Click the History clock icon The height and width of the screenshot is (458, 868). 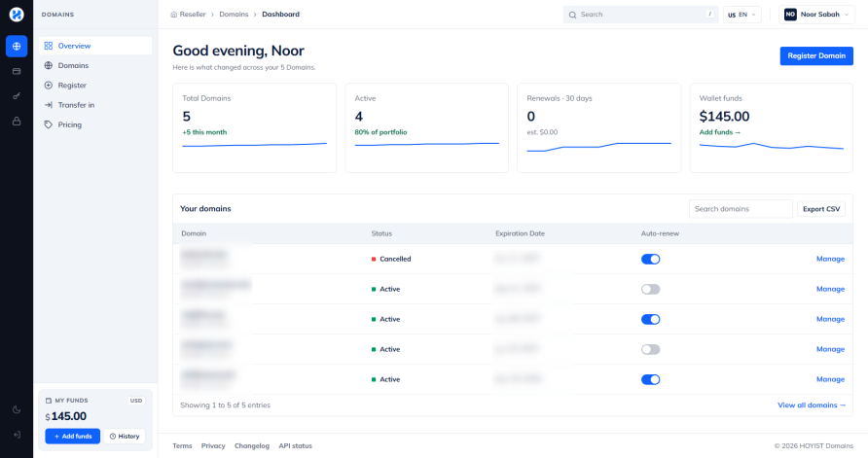pyautogui.click(x=112, y=437)
